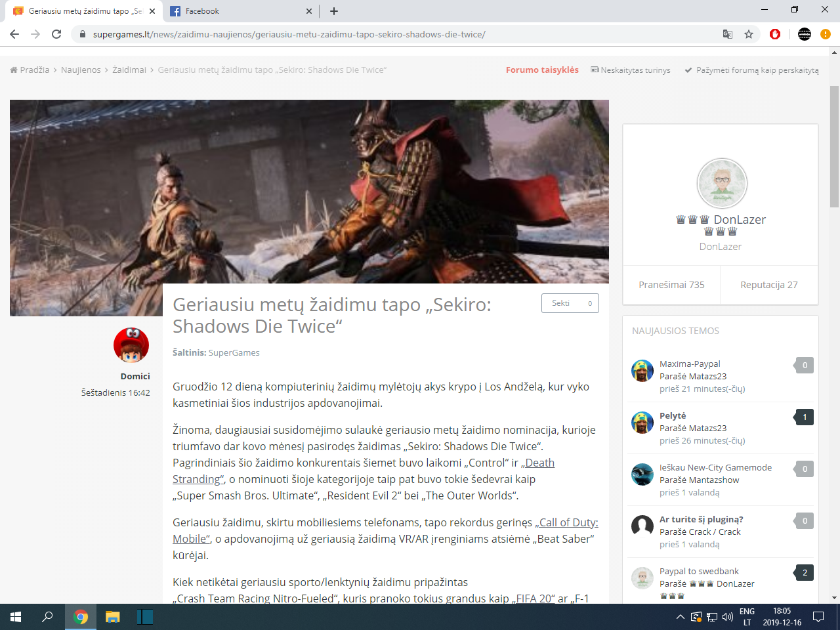This screenshot has width=840, height=630.
Task: Click reply count badge for Paypal to swedbank
Action: pyautogui.click(x=804, y=573)
